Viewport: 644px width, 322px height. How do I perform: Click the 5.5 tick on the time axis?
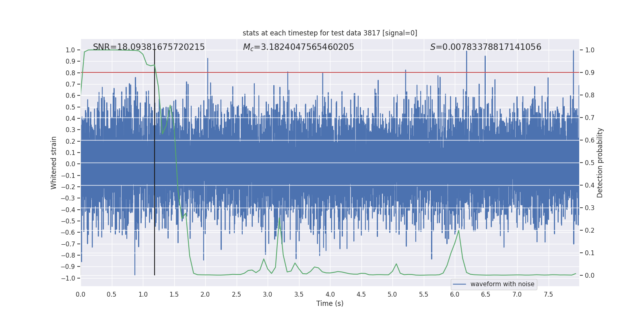(423, 294)
